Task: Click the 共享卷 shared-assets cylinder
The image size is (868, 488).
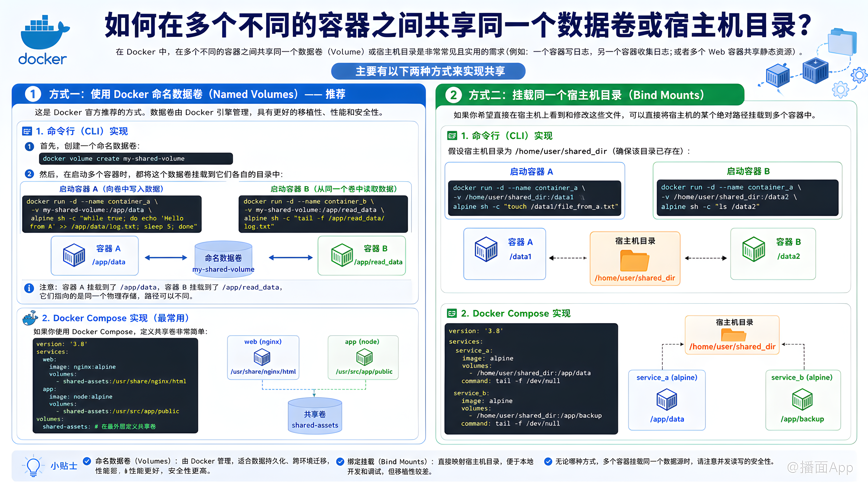Action: 315,416
